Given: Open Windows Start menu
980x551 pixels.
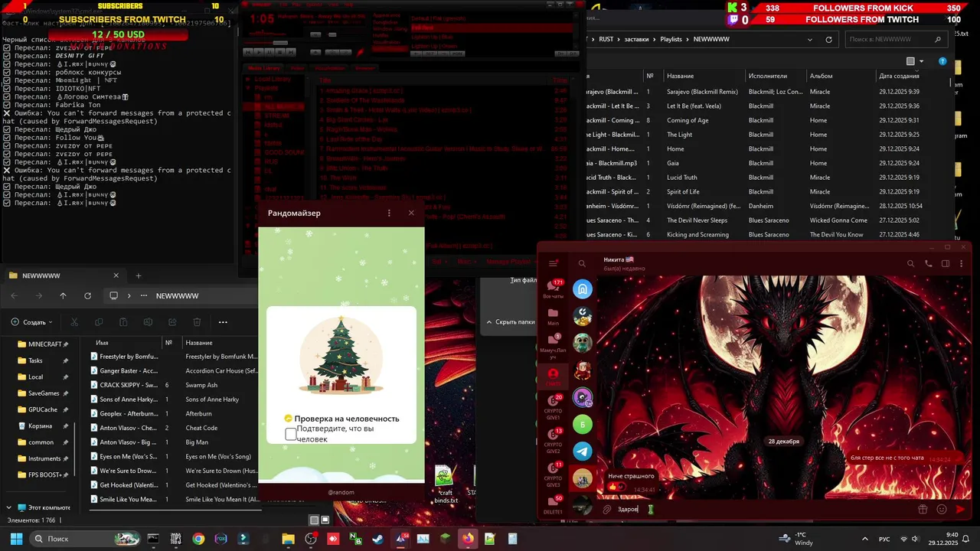Looking at the screenshot, I should [16, 539].
